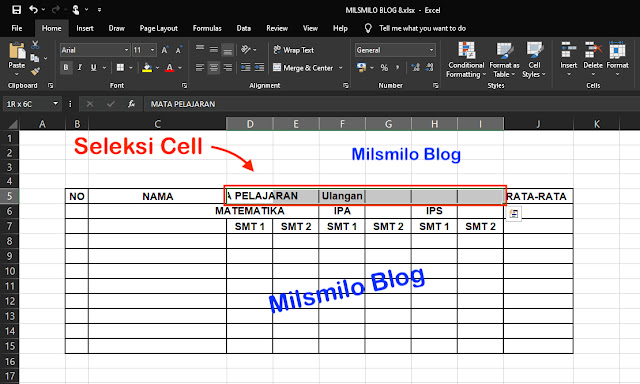Viewport: 640px width, 384px height.
Task: Switch to the Draw tab
Action: (x=116, y=28)
